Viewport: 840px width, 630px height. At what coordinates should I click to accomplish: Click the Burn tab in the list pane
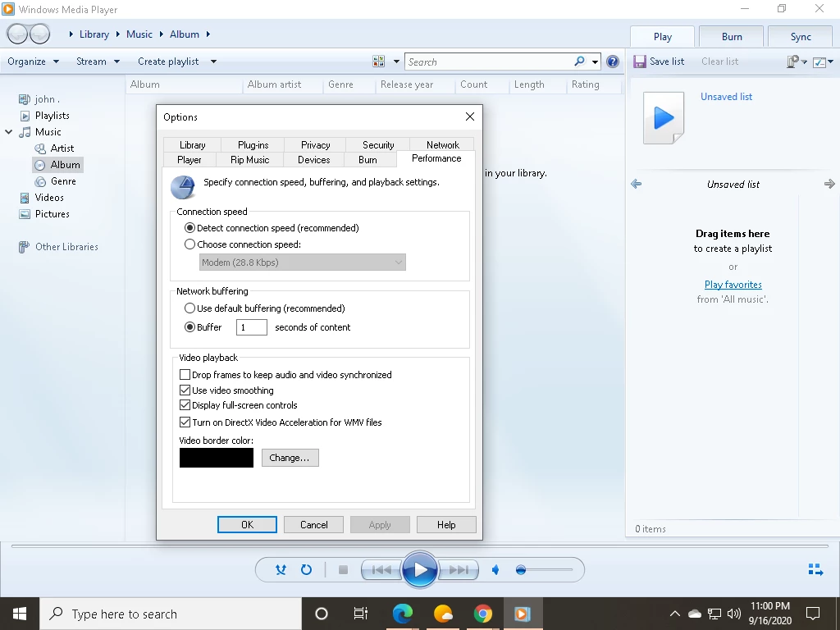pos(732,36)
